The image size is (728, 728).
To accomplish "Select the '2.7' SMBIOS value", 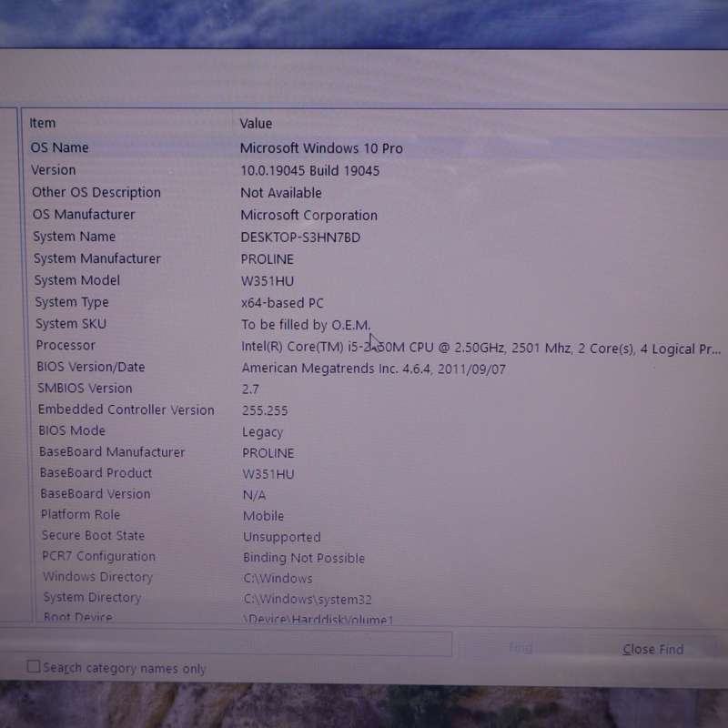I will point(250,389).
